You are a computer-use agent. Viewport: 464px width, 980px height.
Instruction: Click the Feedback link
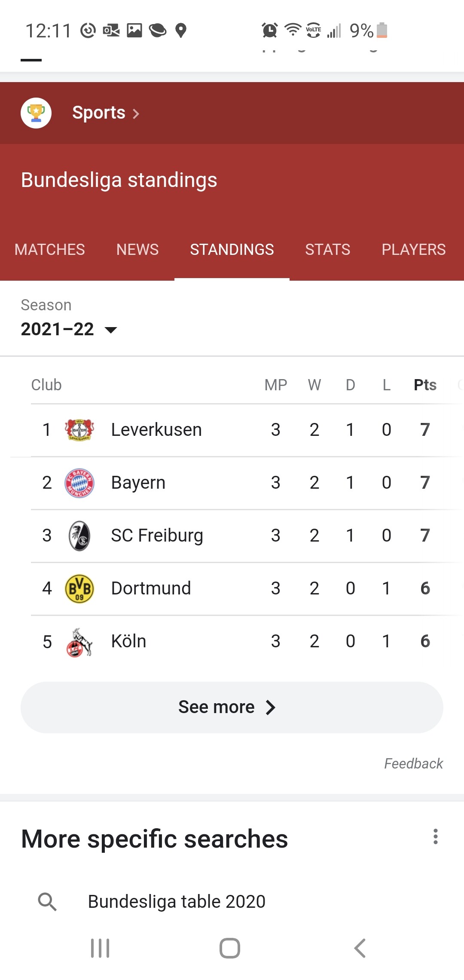tap(413, 763)
